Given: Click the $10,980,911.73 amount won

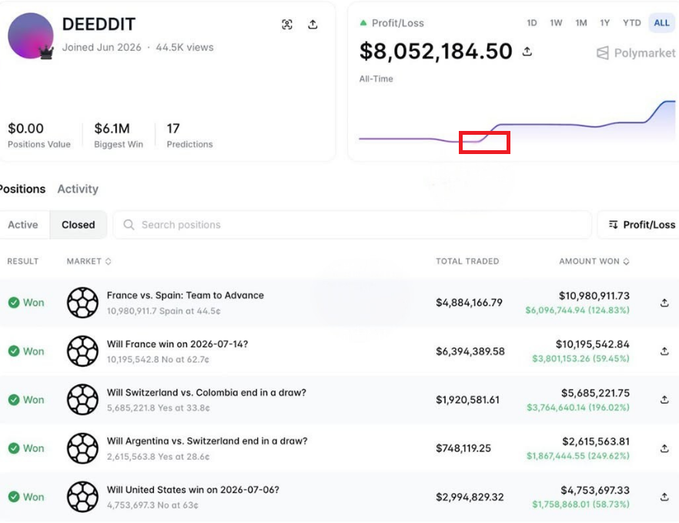Looking at the screenshot, I should [x=594, y=296].
